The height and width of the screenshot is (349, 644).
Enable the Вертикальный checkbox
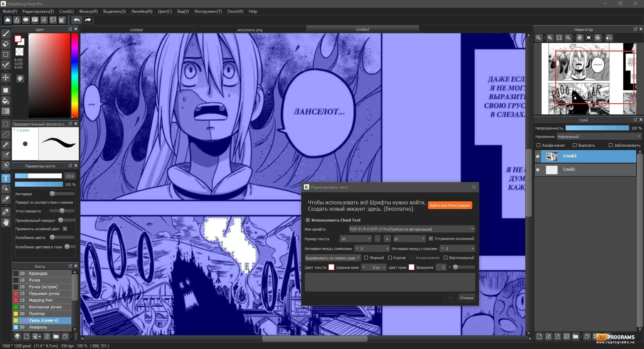pos(445,258)
